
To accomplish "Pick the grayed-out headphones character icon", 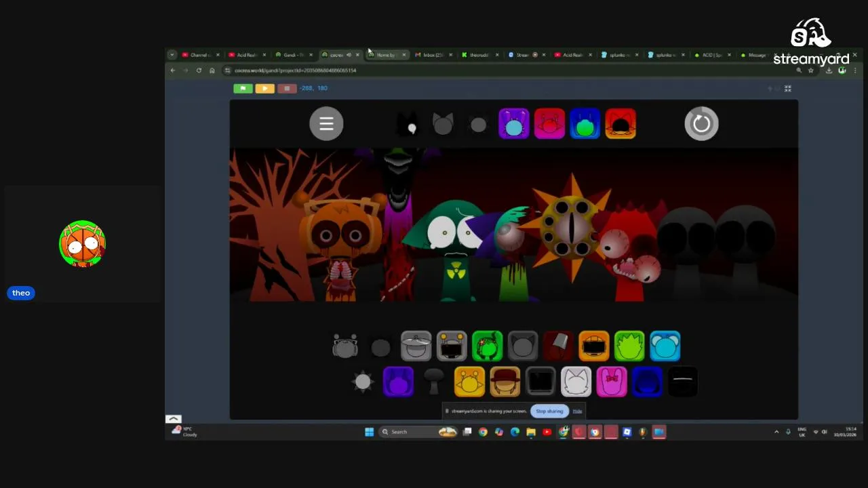I will (345, 346).
